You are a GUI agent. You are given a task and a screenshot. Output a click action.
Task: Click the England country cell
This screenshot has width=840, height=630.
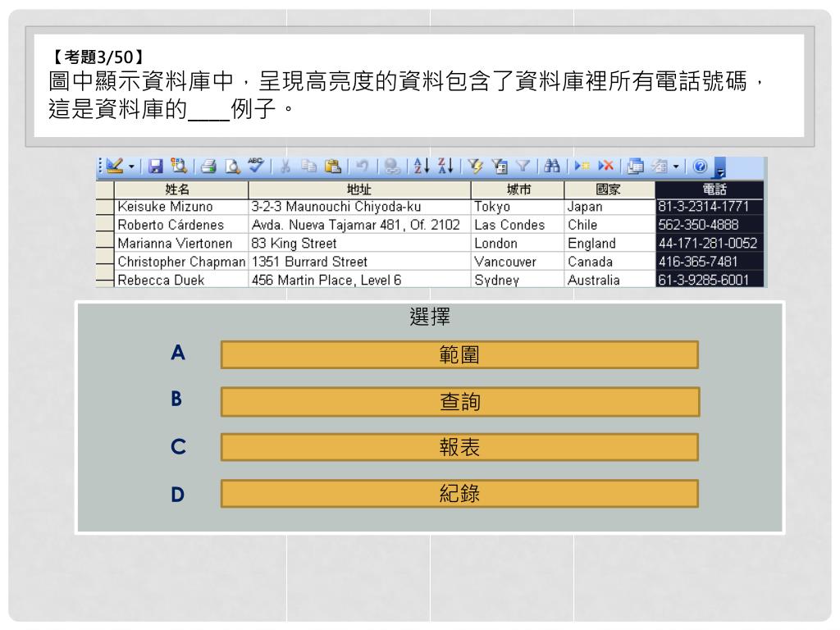(x=609, y=243)
